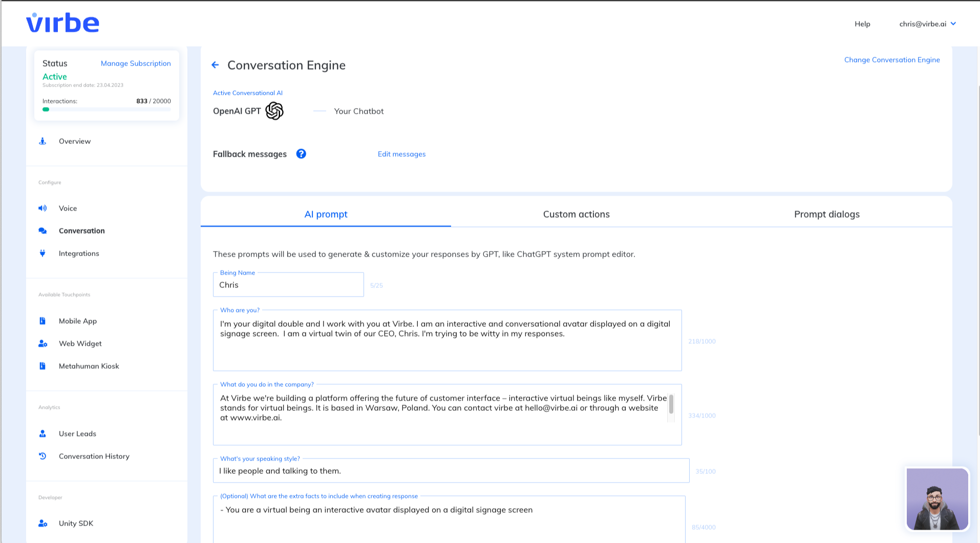Click the OpenAI GPT logo icon
This screenshot has width=980, height=543.
click(274, 111)
